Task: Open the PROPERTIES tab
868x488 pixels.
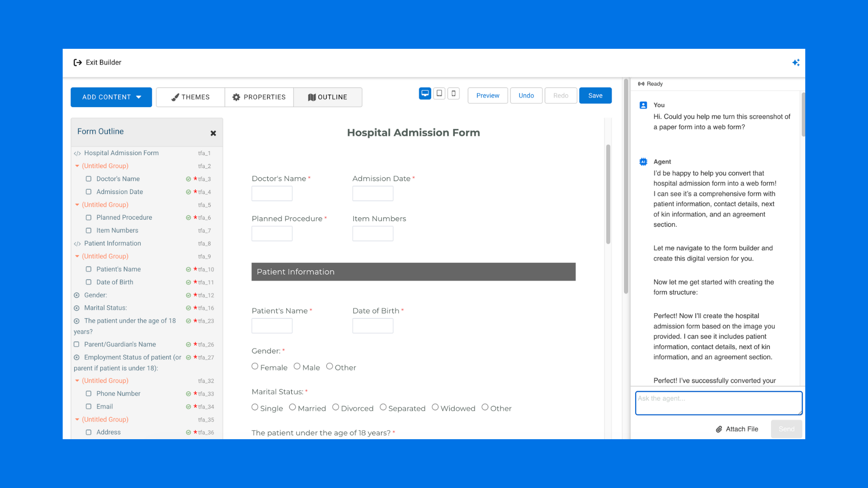Action: [259, 97]
